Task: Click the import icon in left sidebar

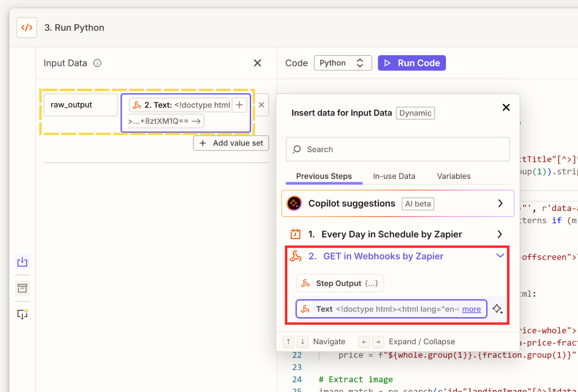Action: pos(22,262)
